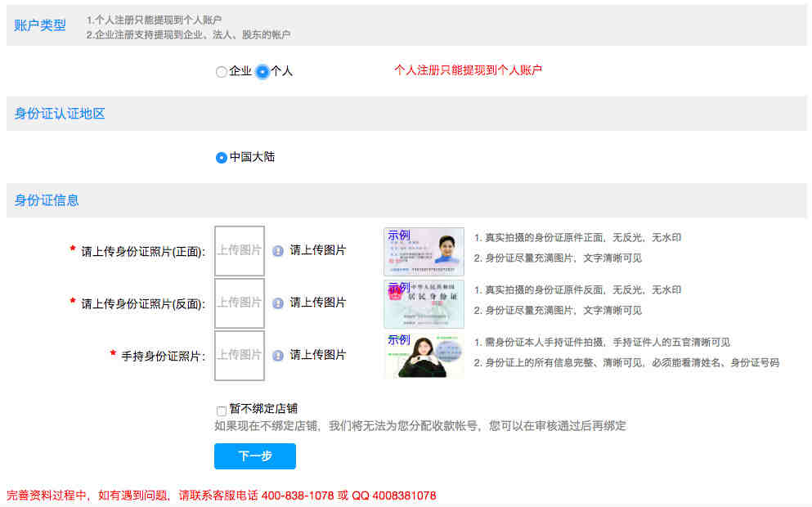Image resolution: width=812 pixels, height=507 pixels.
Task: Select the 企业 account type radio button
Action: coord(221,72)
